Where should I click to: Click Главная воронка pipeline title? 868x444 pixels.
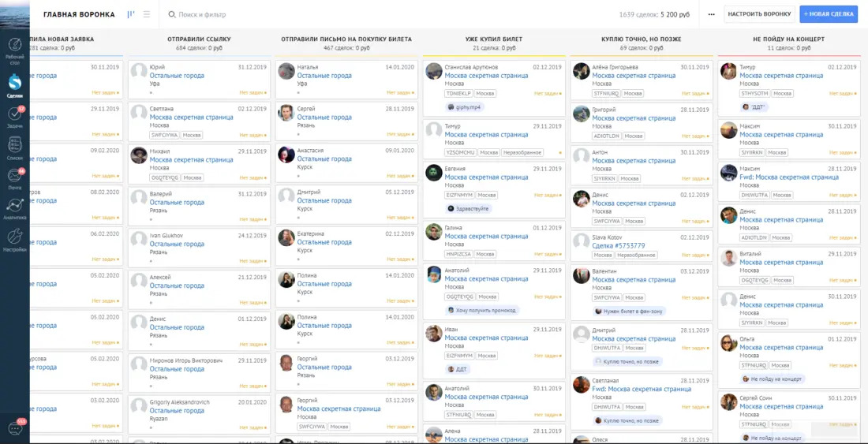point(79,14)
